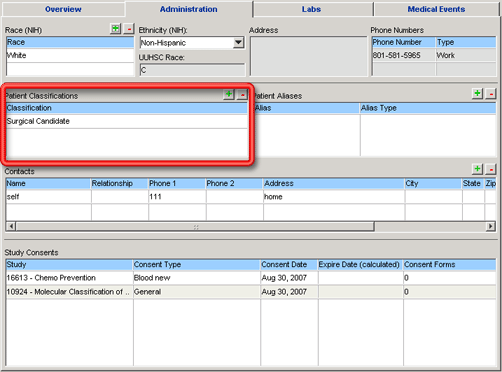502x372 pixels.
Task: Click the State column header
Action: coord(473,184)
